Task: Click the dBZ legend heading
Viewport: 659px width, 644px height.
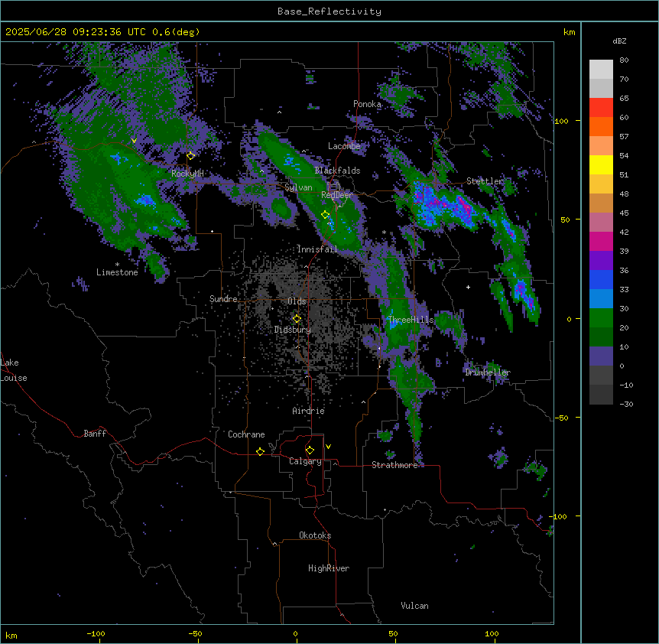Action: click(x=619, y=41)
